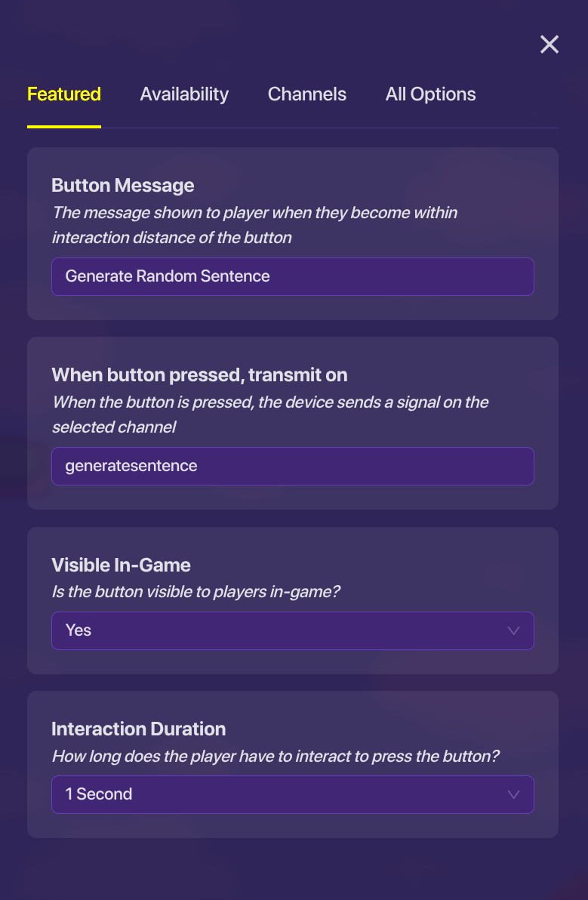Click the 'How long does the player' description
Viewport: 588px width, 900px height.
pyautogui.click(x=276, y=756)
